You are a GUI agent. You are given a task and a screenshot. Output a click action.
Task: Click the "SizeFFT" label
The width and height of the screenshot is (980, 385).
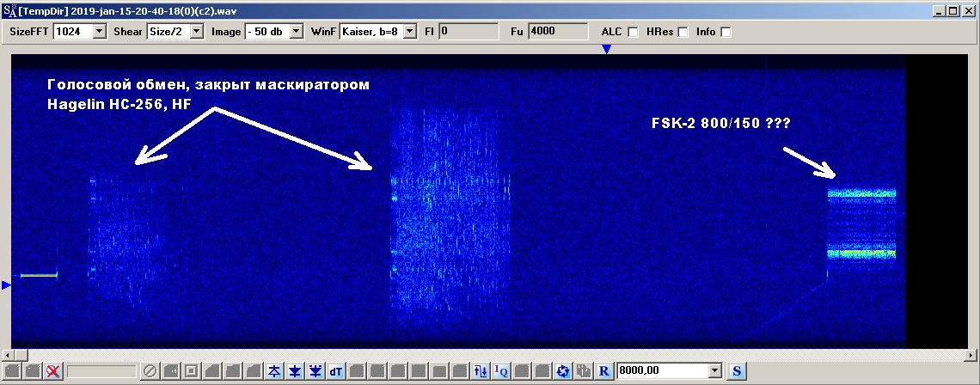(28, 31)
